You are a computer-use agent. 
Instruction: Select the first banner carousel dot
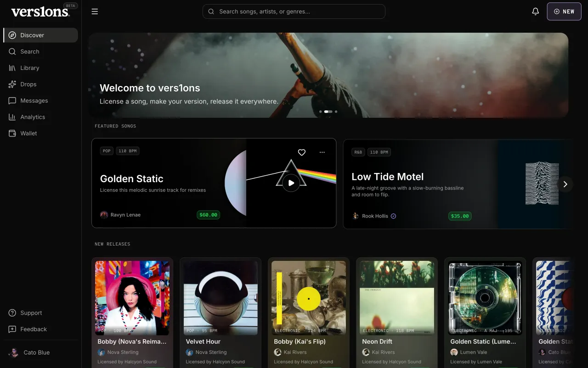pos(321,111)
